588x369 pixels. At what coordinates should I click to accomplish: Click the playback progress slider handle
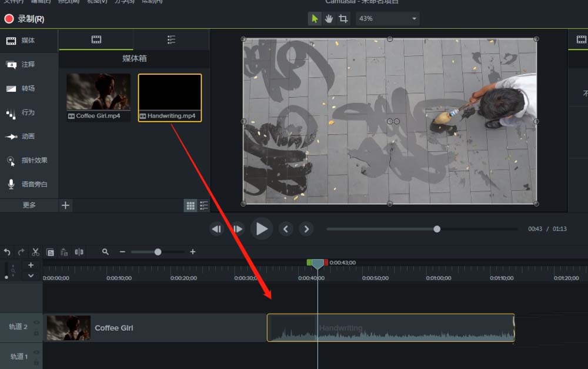tap(437, 229)
